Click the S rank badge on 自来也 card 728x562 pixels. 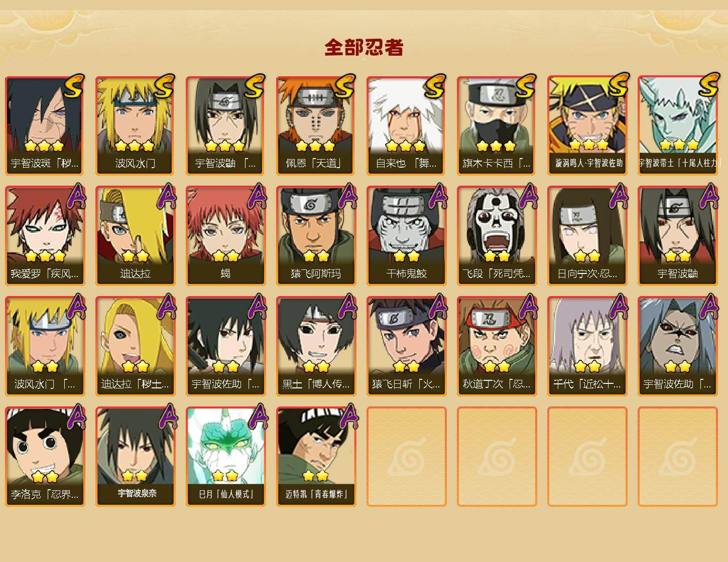click(435, 86)
